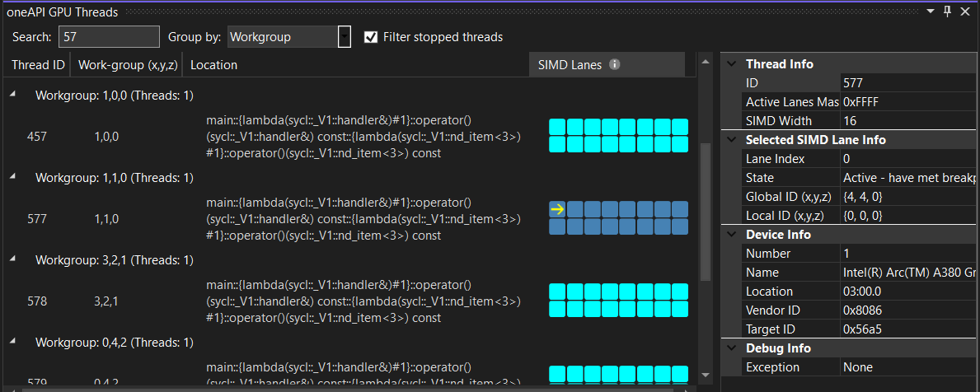This screenshot has width=980, height=392.
Task: Click the SIMD Lanes info icon
Action: [615, 64]
